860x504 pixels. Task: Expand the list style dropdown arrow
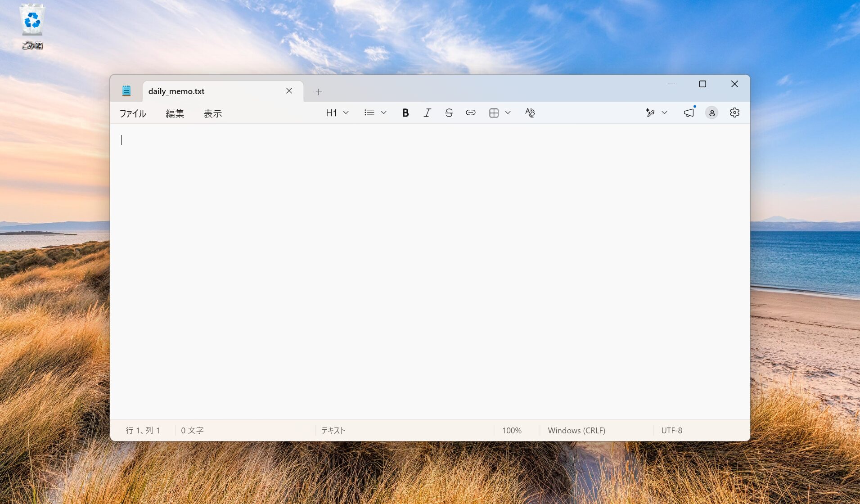pos(383,113)
